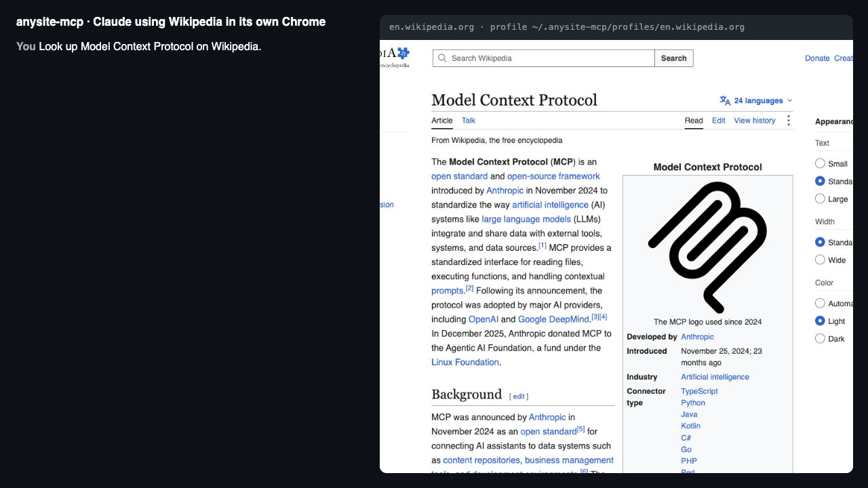Open the OpenAI link

click(x=484, y=319)
